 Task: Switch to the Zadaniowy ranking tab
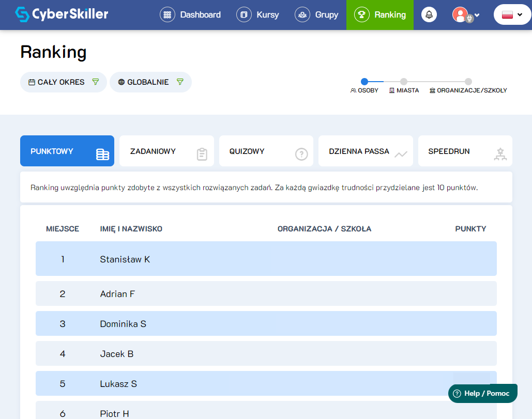pyautogui.click(x=166, y=151)
